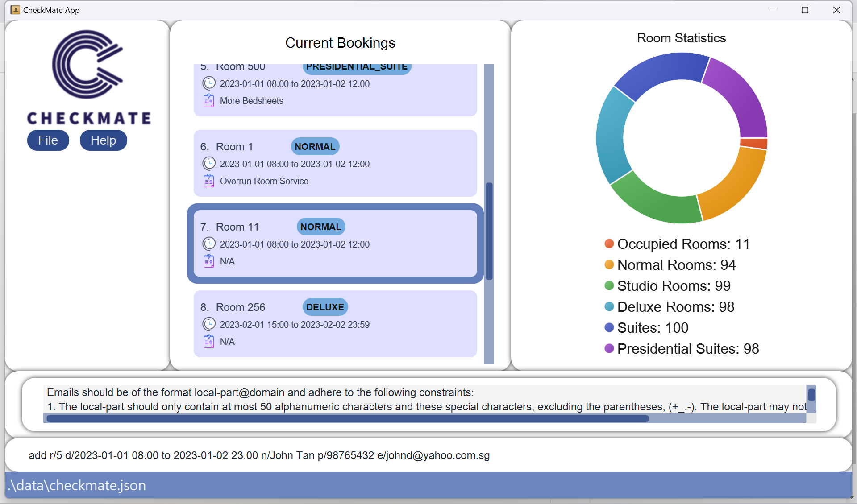This screenshot has width=857, height=504.
Task: Click the clock icon in Room 11 booking
Action: [x=209, y=244]
